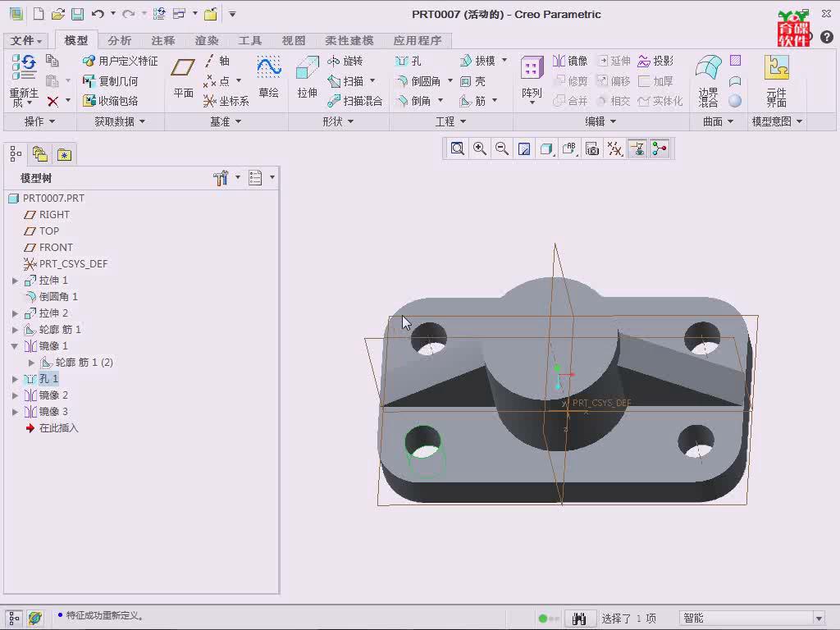Open display style icon in graphics toolbar
840x630 pixels.
click(x=546, y=148)
